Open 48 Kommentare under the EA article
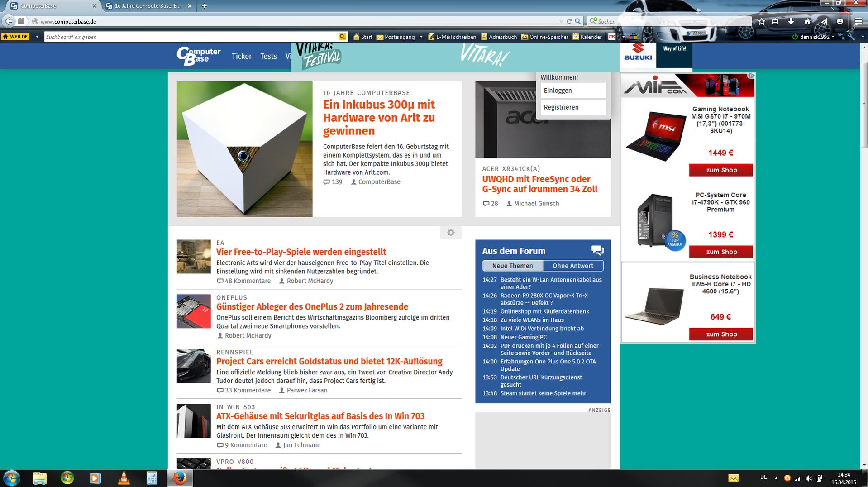868x487 pixels. point(244,281)
